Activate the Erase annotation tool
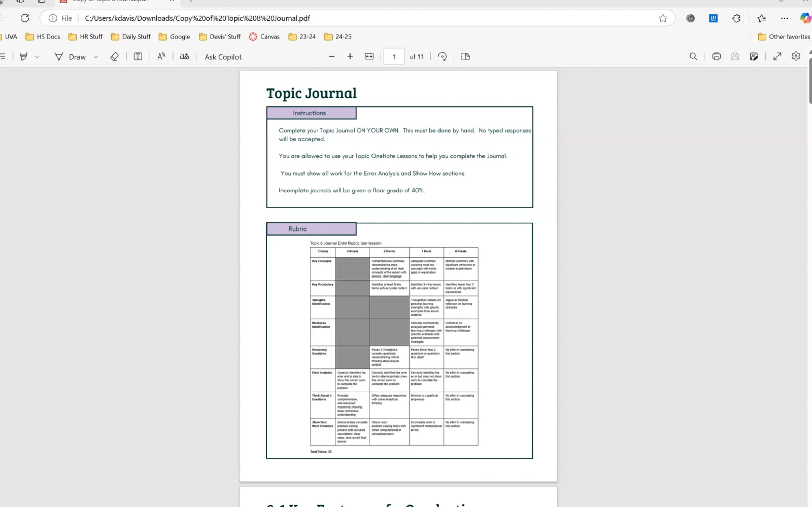 click(114, 57)
